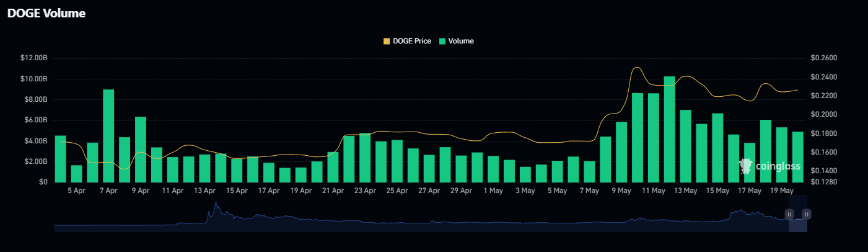
Task: Click the $8.00B left axis label
Action: point(36,100)
